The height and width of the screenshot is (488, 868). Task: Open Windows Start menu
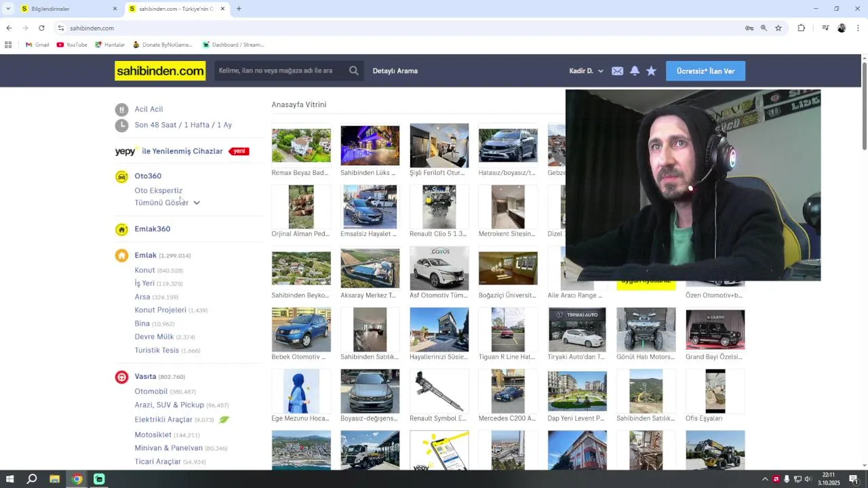tap(9, 479)
